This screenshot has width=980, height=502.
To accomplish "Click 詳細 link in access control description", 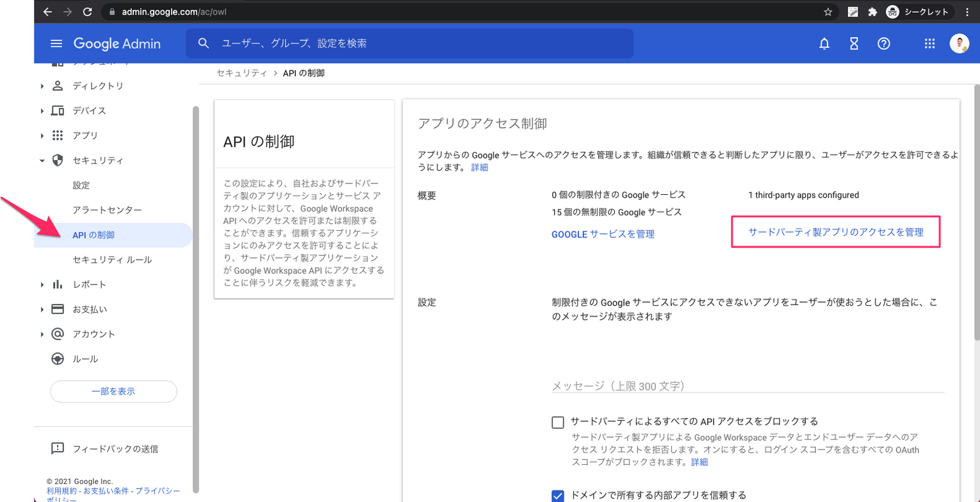I will (x=479, y=167).
